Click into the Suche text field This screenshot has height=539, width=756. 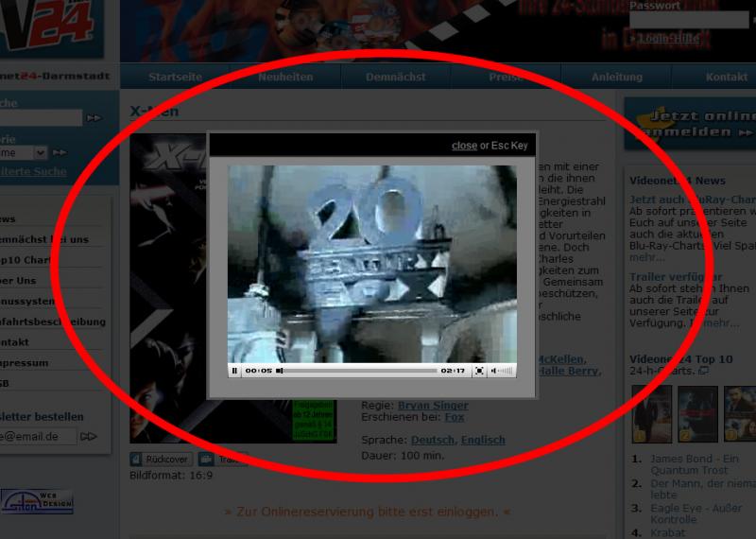pos(41,118)
